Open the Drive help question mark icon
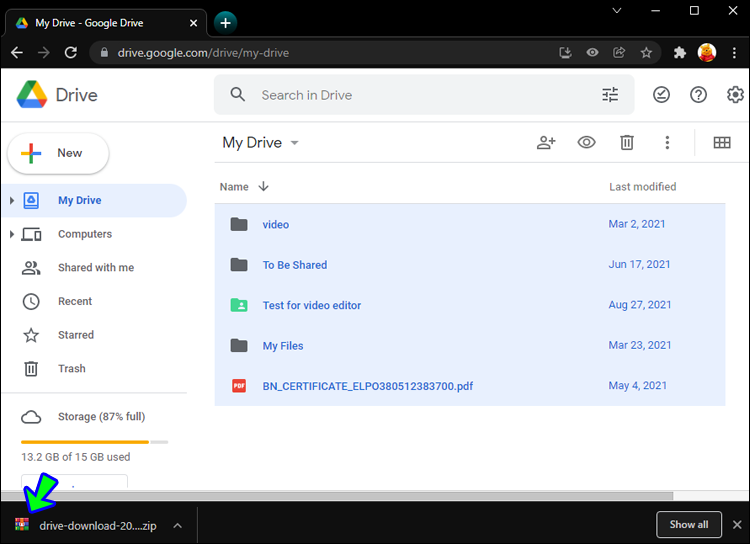The width and height of the screenshot is (750, 544). pyautogui.click(x=699, y=95)
